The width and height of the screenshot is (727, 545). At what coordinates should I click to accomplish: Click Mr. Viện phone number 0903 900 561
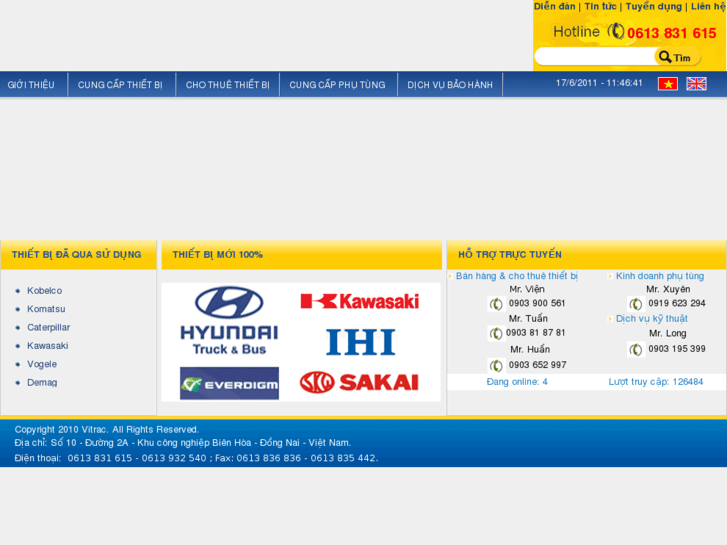coord(537,303)
